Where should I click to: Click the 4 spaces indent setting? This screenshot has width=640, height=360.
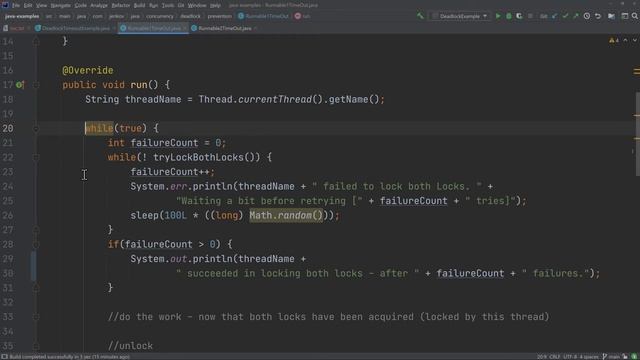(589, 357)
